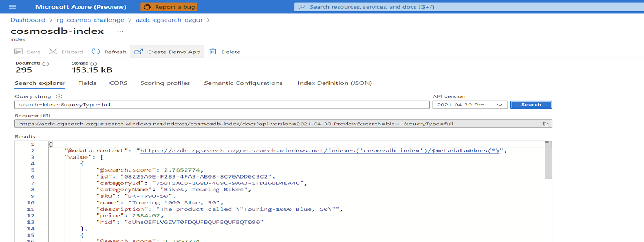Copy the Request URL with copy icon

click(x=545, y=124)
